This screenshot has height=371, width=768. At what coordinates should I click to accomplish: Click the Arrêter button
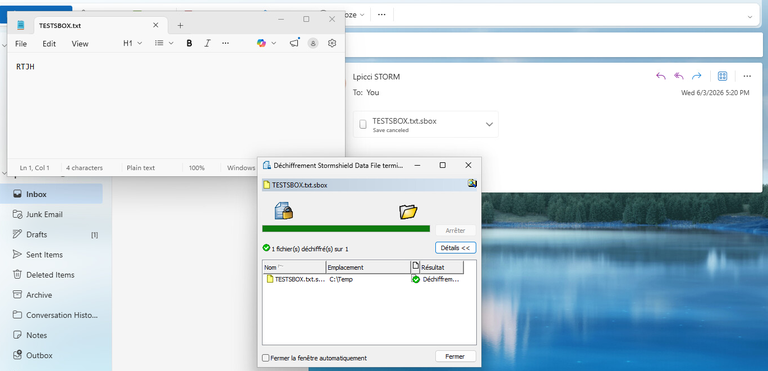(x=455, y=230)
